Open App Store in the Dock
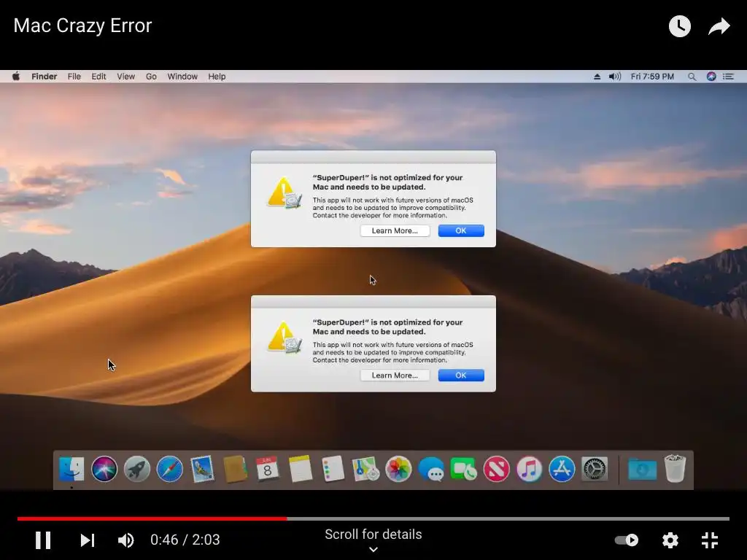This screenshot has width=747, height=560. pos(562,469)
